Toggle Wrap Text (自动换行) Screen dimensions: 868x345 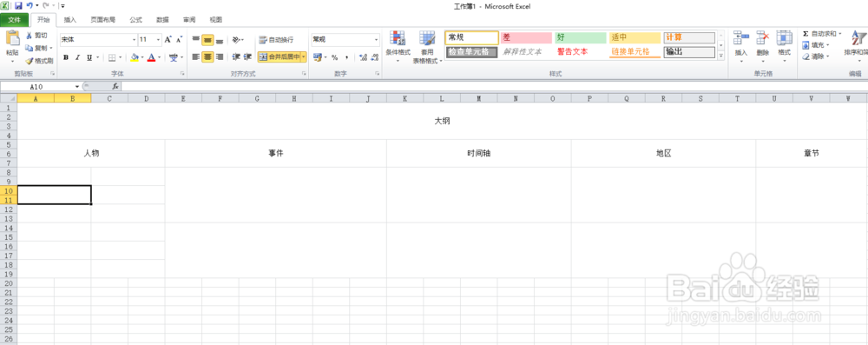(277, 40)
